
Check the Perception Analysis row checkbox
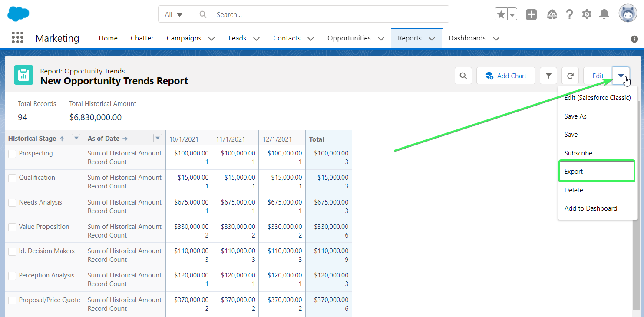click(x=12, y=276)
